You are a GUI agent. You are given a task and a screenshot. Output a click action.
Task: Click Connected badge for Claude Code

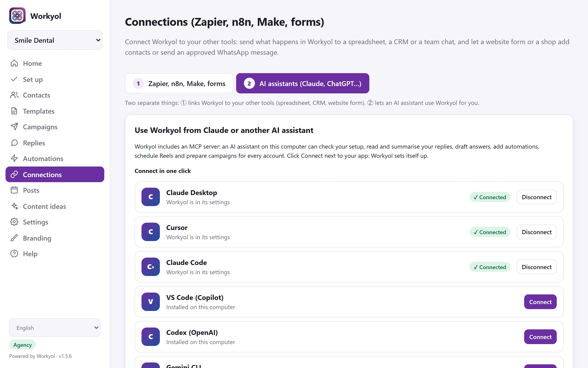click(x=490, y=267)
